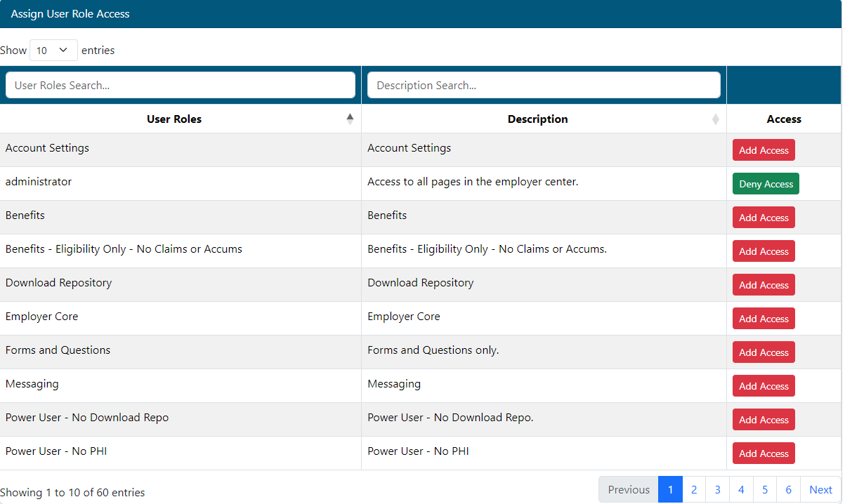Sort by Description column arrow
The image size is (845, 504).
(x=715, y=119)
